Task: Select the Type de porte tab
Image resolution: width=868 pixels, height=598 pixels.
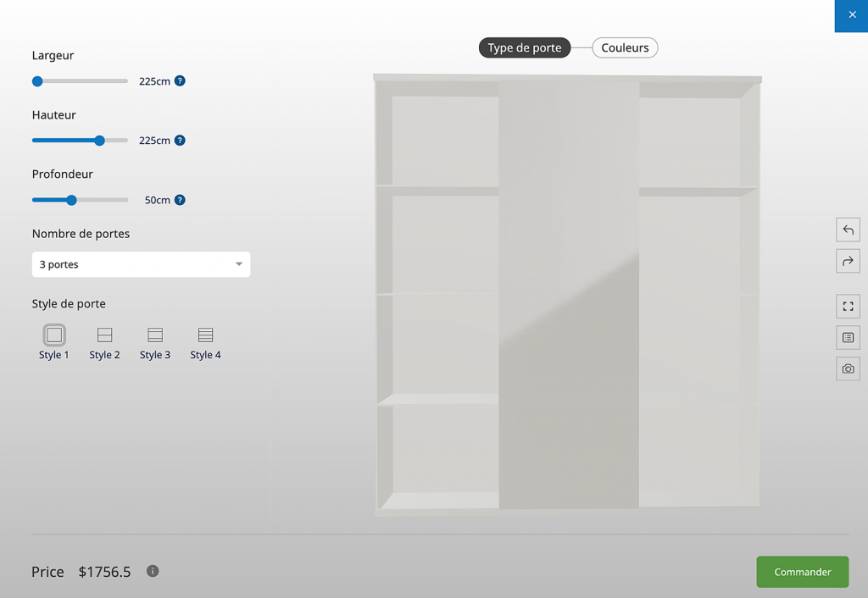Action: coord(525,48)
